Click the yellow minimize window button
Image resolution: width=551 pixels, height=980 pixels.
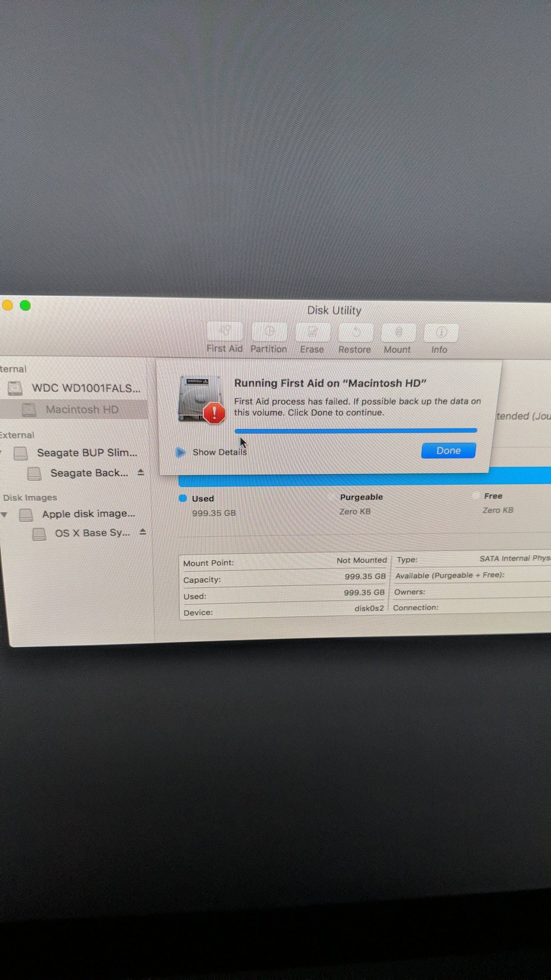click(8, 305)
